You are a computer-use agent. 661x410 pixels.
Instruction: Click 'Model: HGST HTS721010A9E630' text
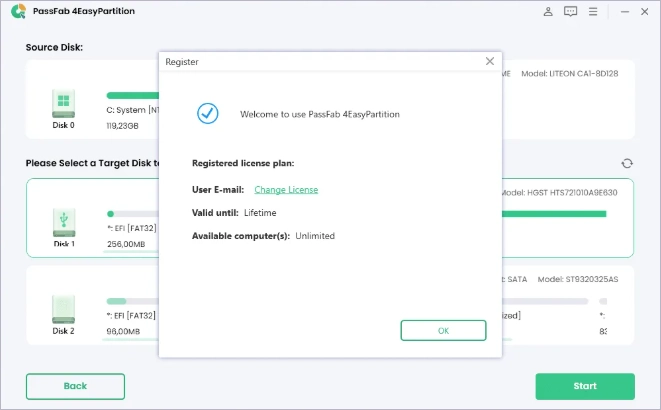[x=559, y=193]
